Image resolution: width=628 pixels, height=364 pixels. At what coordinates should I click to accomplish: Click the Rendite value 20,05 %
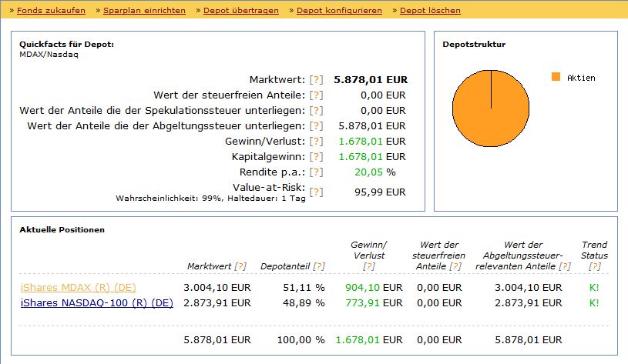[375, 172]
